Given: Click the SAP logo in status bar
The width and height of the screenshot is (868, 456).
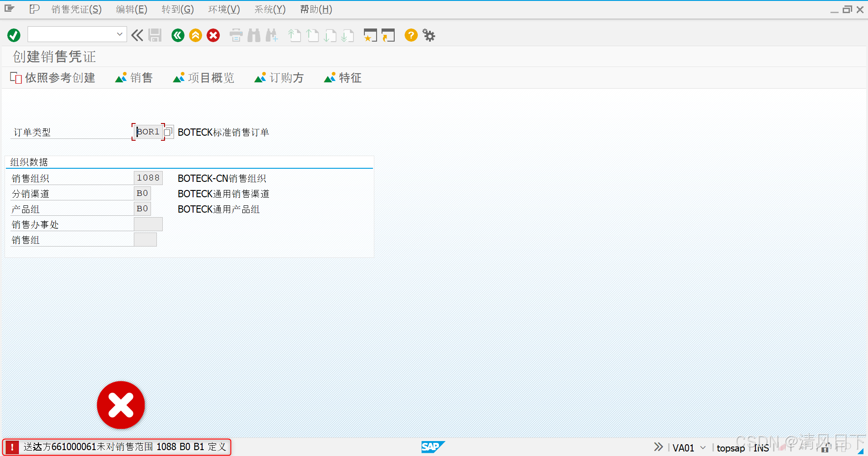Looking at the screenshot, I should point(433,447).
